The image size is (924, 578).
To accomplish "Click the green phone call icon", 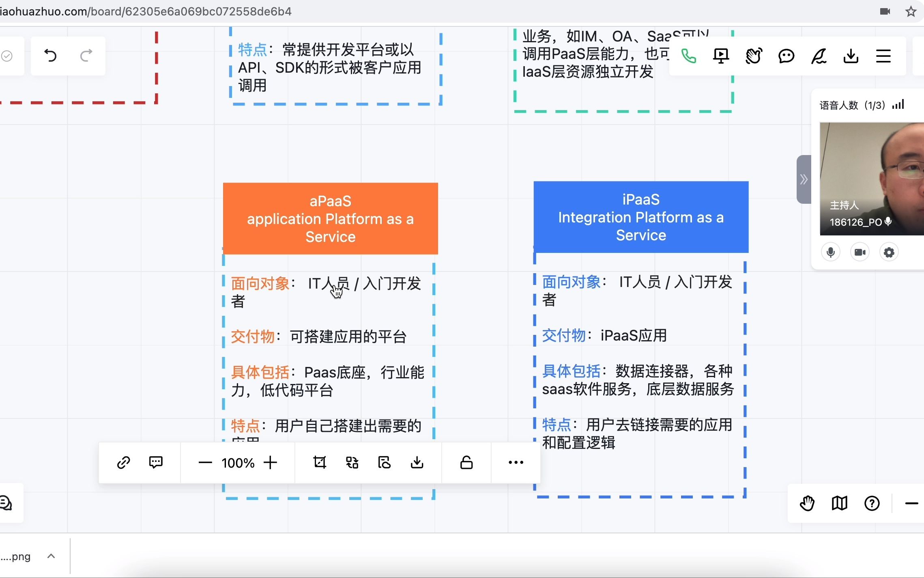I will click(689, 56).
